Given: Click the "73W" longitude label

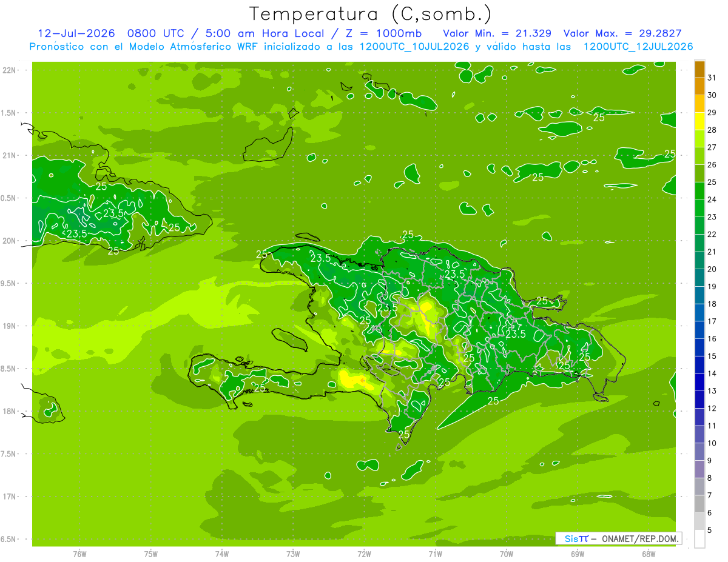Looking at the screenshot, I should pos(293,554).
